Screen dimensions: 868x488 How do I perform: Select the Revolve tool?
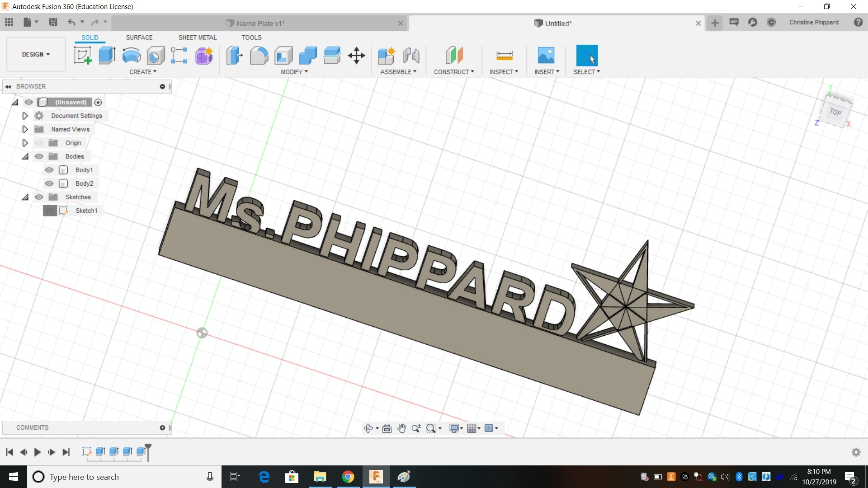[x=132, y=56]
